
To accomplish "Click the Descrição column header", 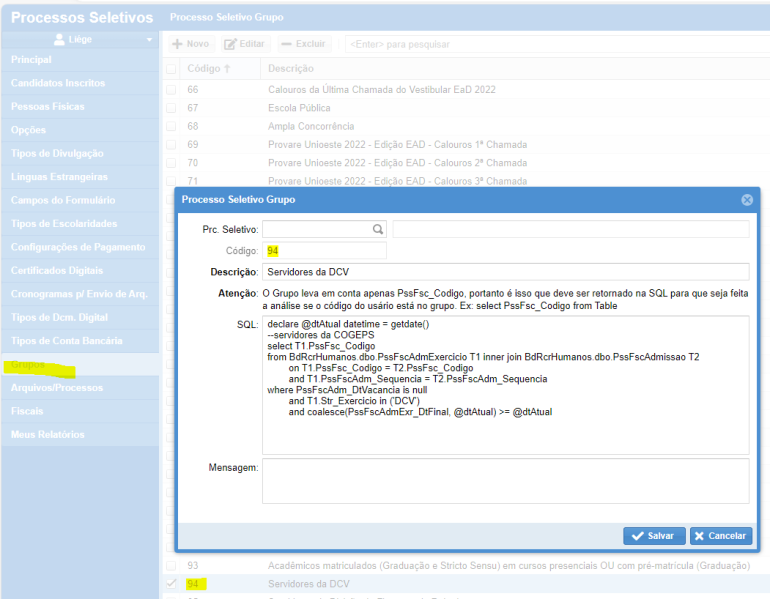I will coord(291,69).
